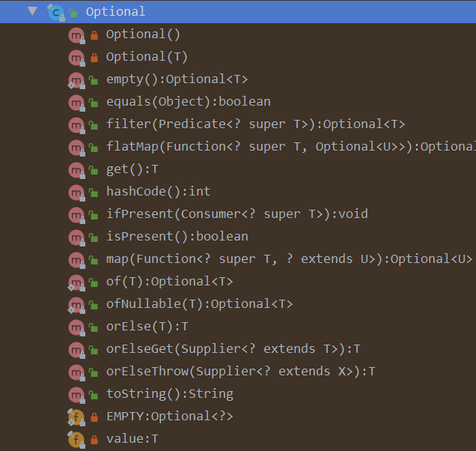The width and height of the screenshot is (476, 451).
Task: Click the public visibility icon next to Optional class
Action: coord(73,13)
